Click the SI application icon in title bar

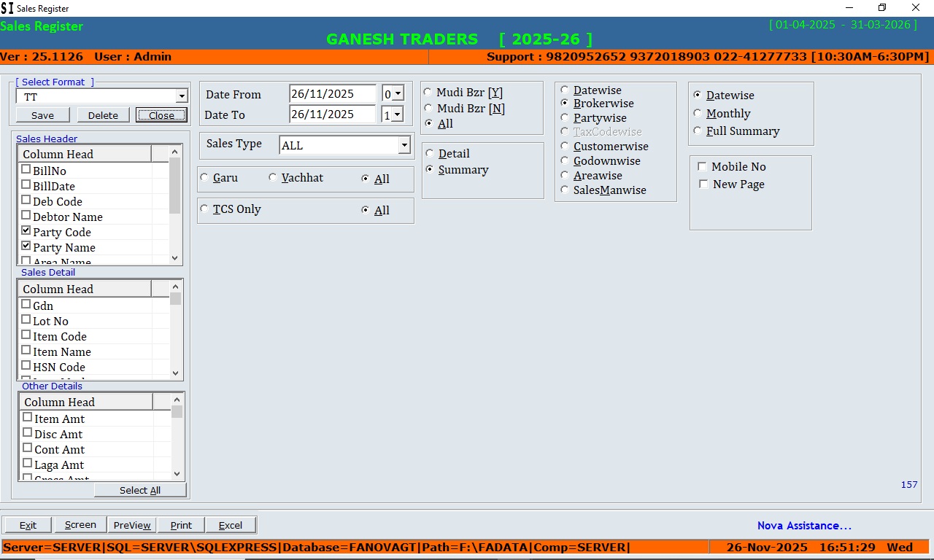(7, 8)
